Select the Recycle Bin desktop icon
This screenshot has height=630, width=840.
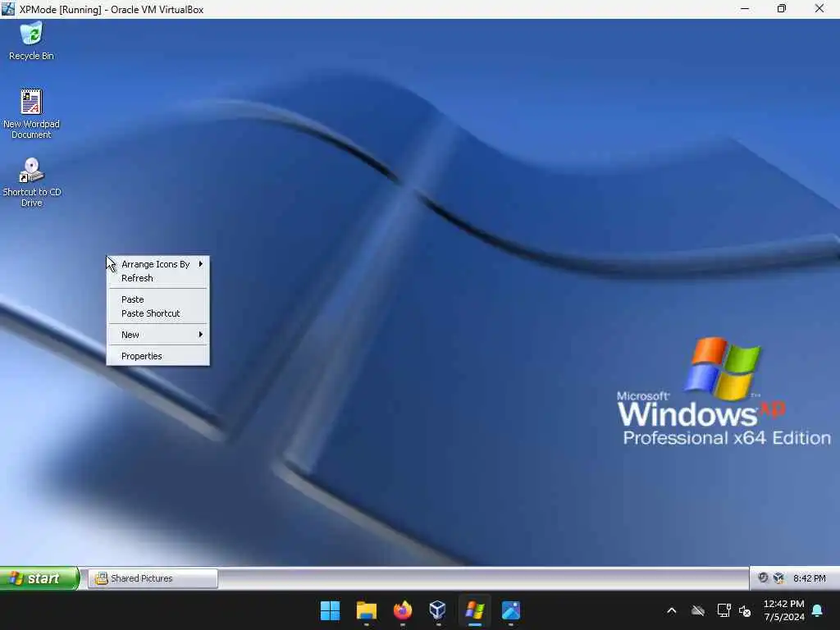pyautogui.click(x=31, y=41)
